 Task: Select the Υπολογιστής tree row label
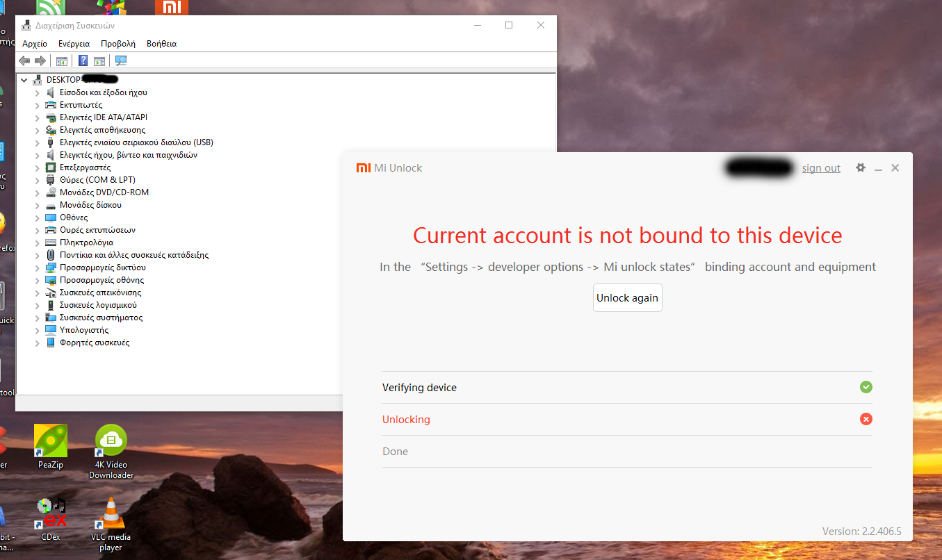[x=84, y=330]
